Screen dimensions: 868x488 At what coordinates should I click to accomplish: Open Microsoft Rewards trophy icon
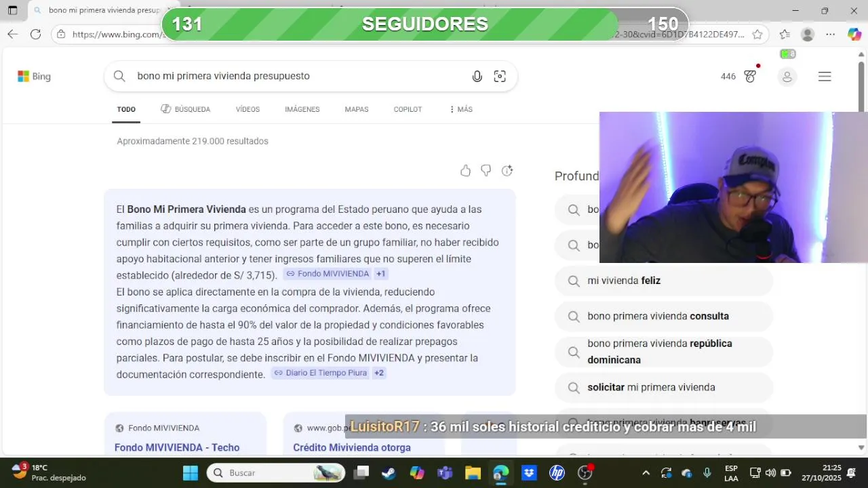tap(750, 77)
